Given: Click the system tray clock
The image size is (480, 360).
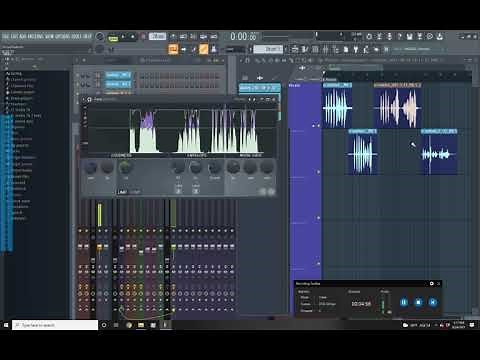Looking at the screenshot, I should pos(459,325).
